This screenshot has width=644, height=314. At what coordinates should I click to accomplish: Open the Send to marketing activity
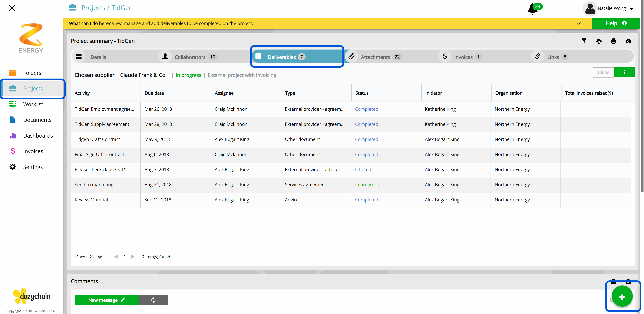coord(94,185)
